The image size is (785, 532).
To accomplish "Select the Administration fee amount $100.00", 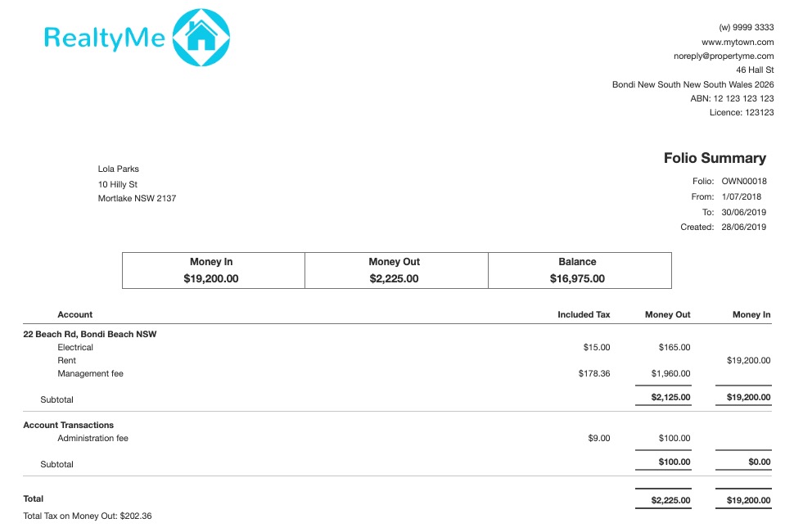I will pyautogui.click(x=674, y=438).
